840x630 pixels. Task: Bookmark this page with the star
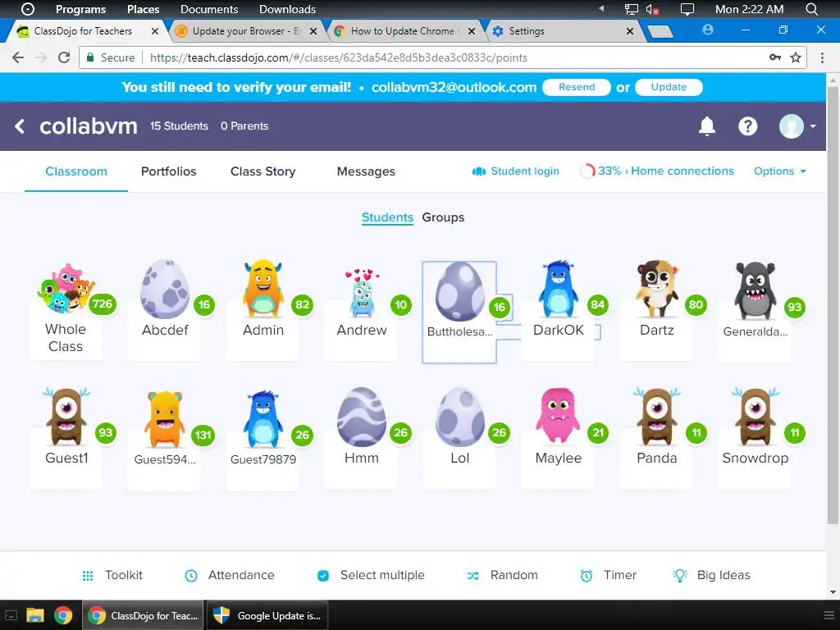[796, 57]
